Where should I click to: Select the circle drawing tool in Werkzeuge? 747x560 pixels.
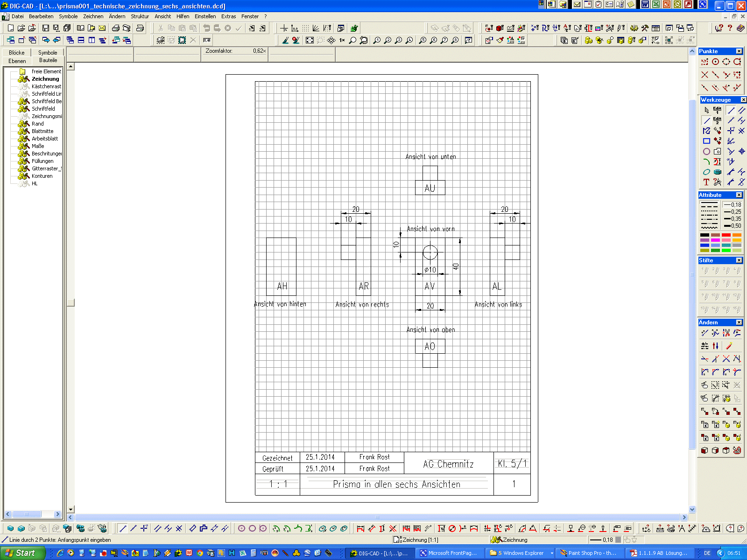[x=706, y=151]
